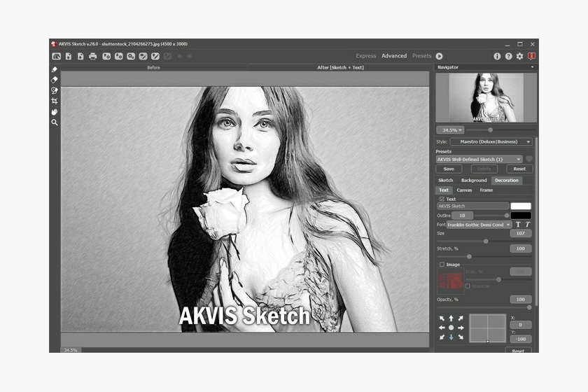The width and height of the screenshot is (588, 392).
Task: Switch to Presets mode
Action: click(422, 56)
